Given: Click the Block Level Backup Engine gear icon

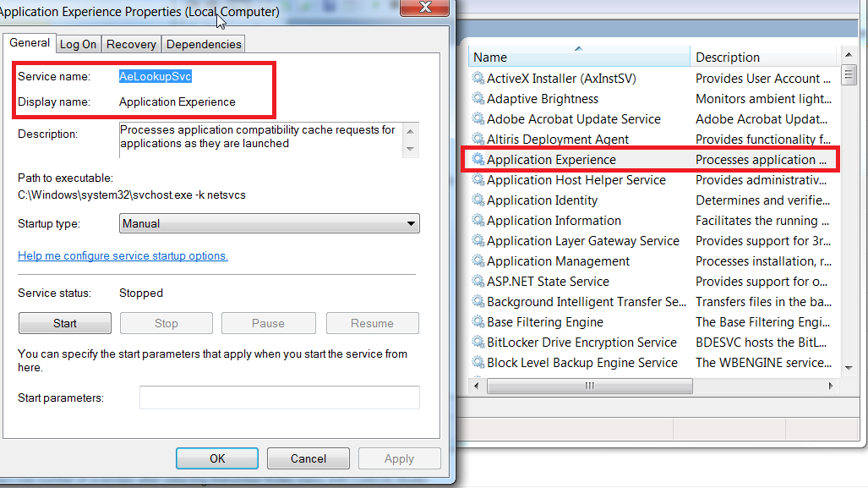Looking at the screenshot, I should click(478, 362).
